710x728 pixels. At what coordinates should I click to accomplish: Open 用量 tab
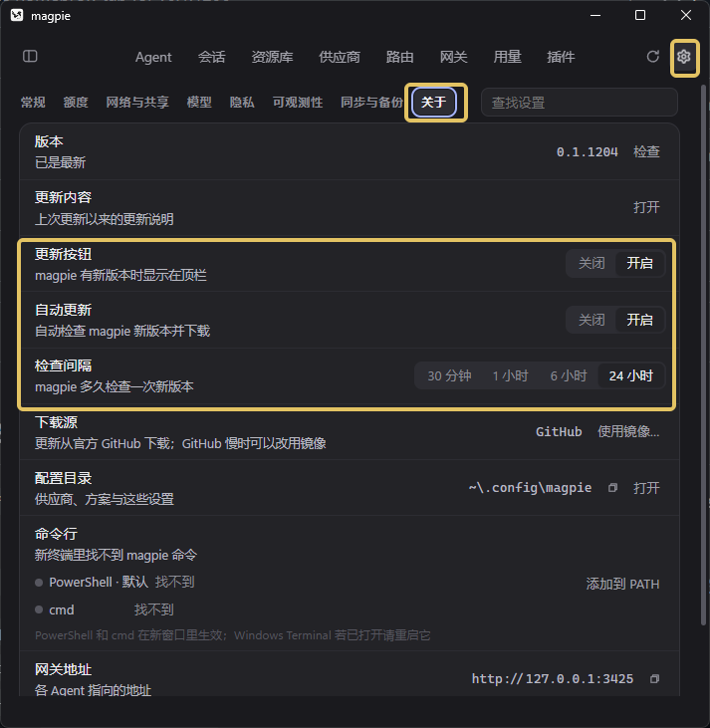click(507, 57)
